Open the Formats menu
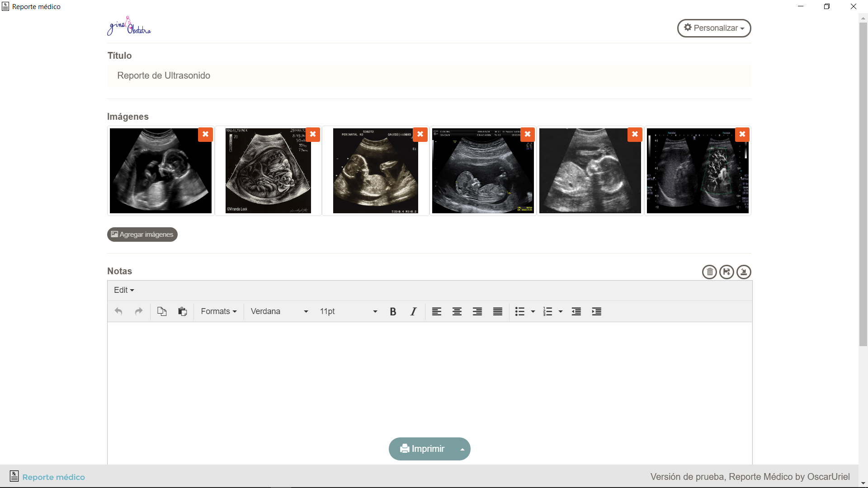The image size is (868, 488). point(219,311)
